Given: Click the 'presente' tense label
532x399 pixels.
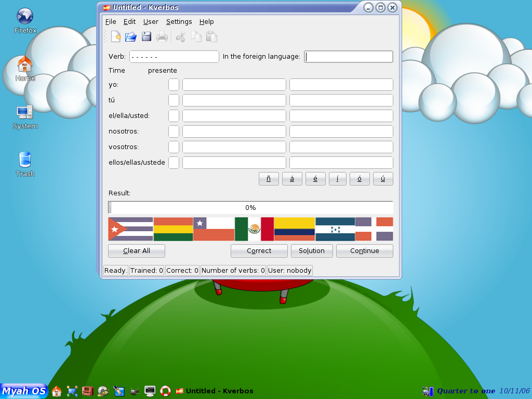Looking at the screenshot, I should point(162,71).
